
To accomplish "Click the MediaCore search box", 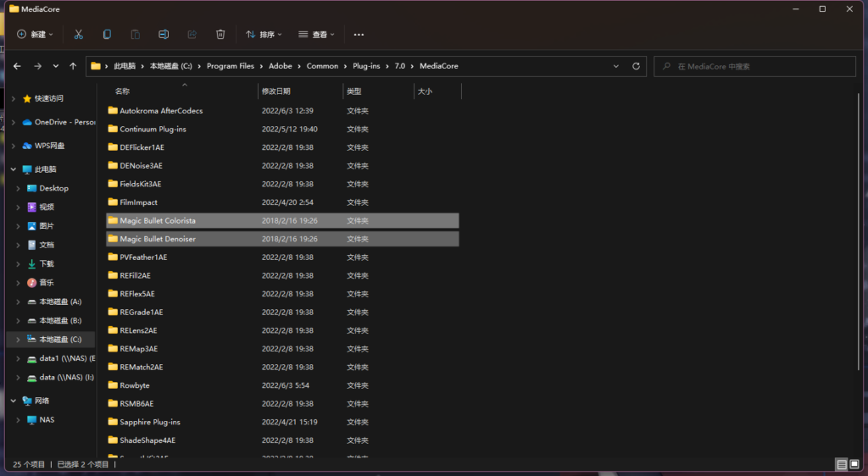I will click(x=754, y=66).
